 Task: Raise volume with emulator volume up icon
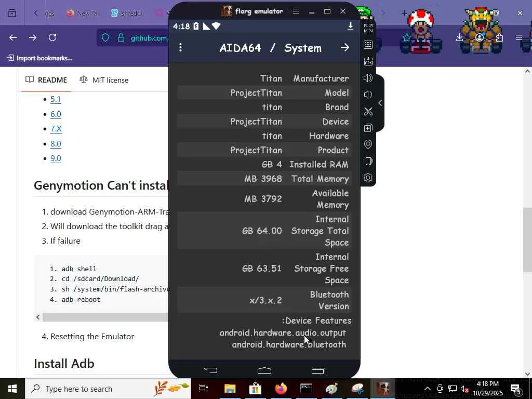pos(368,78)
